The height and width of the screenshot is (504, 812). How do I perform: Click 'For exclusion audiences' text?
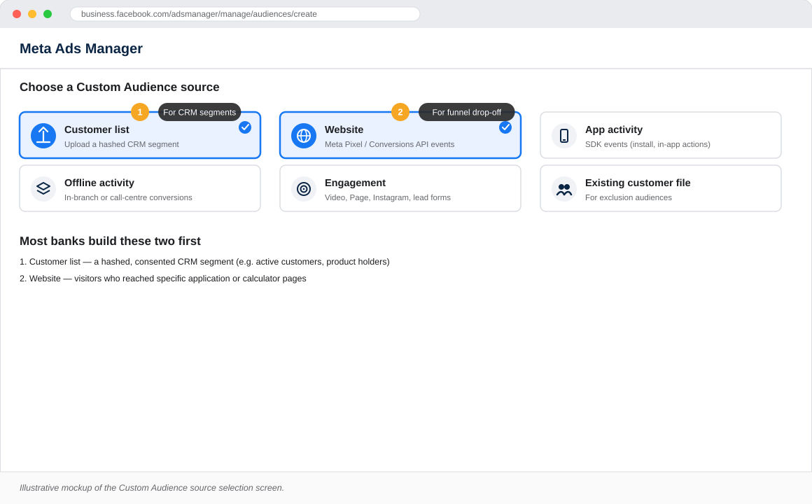[628, 197]
